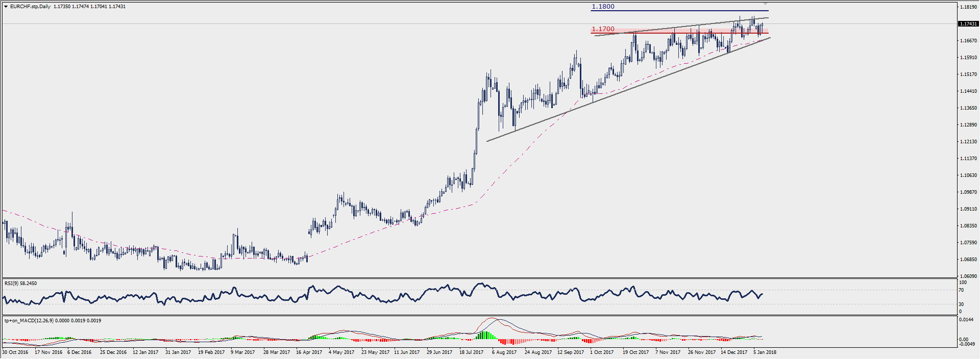Screen dimensions: 980x359
Task: Click the MACD scale value 0.0144
Action: (966, 320)
